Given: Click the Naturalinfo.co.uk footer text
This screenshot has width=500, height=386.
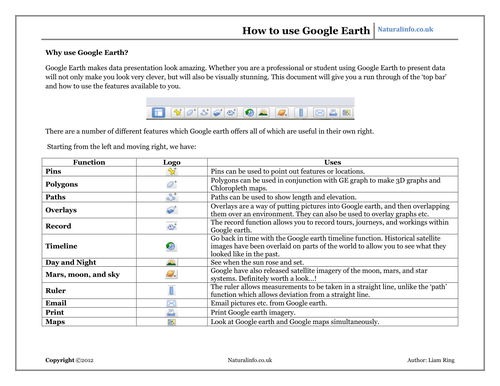Looking at the screenshot, I should [x=250, y=360].
